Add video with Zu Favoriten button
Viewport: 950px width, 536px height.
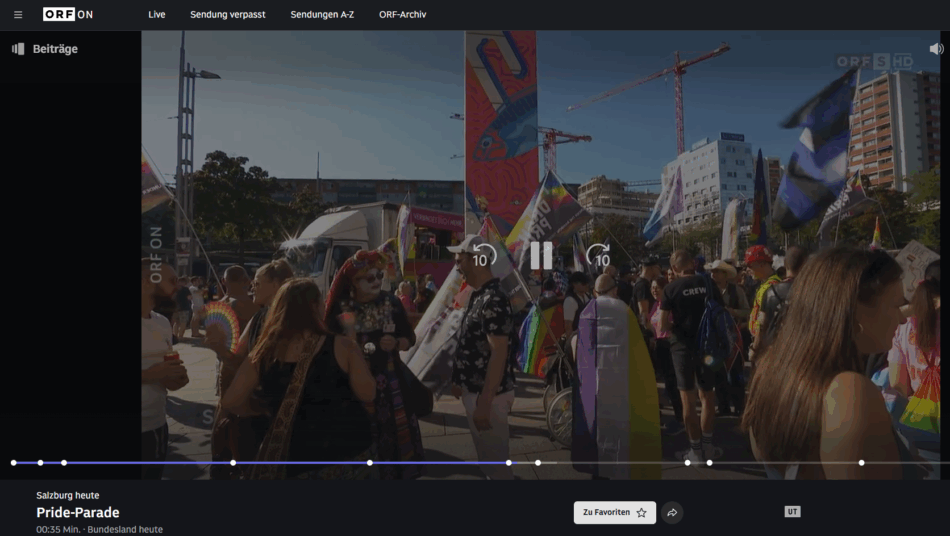614,512
